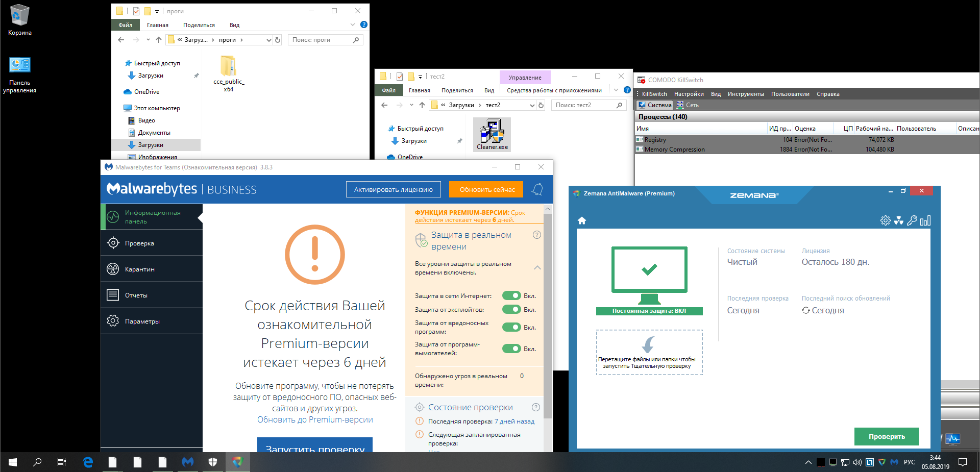The width and height of the screenshot is (980, 472).
Task: Click Постоянная защита: ВКЛ bar in Zemana
Action: 649,311
